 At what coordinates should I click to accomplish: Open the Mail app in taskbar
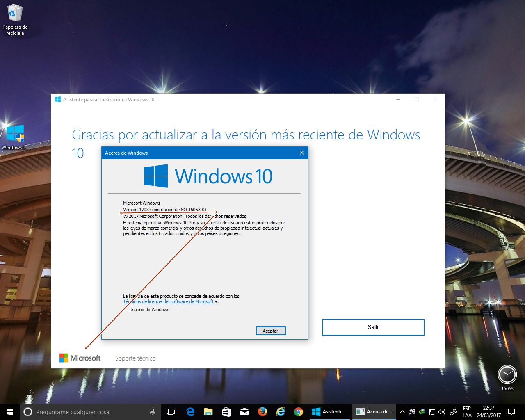(x=244, y=412)
